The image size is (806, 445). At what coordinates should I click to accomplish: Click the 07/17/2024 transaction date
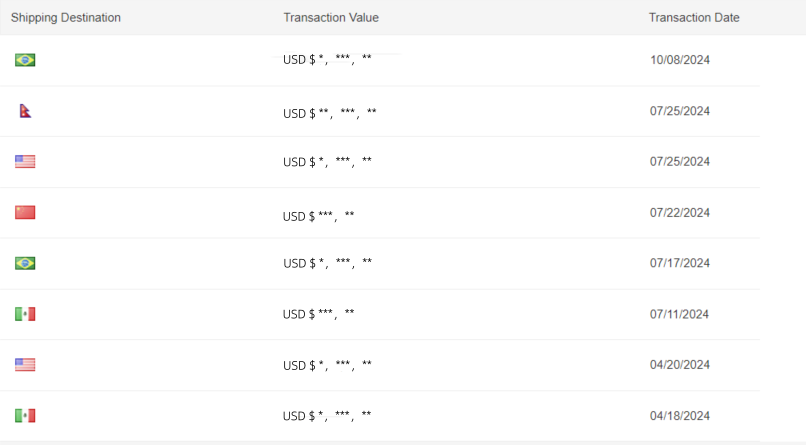pos(680,263)
